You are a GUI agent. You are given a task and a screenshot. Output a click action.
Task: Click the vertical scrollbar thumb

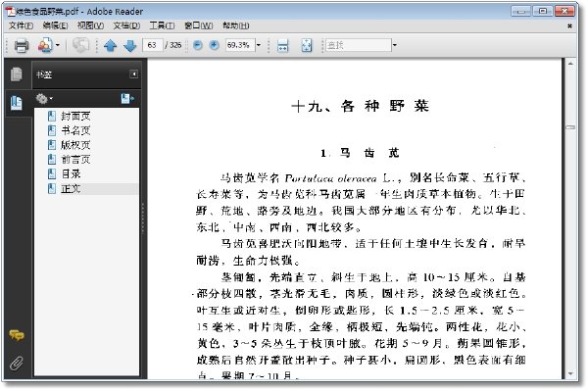[x=570, y=127]
